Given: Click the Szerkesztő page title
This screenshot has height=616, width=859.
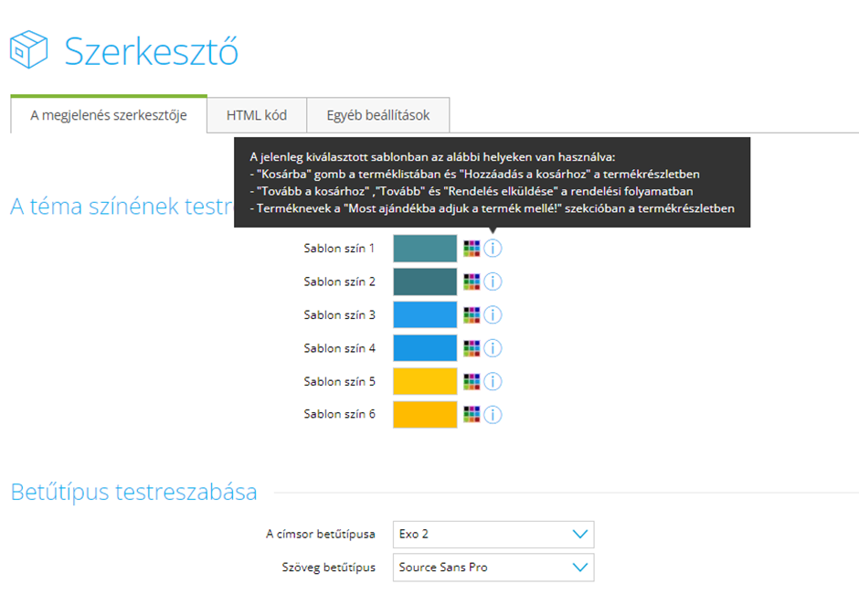Looking at the screenshot, I should [x=151, y=52].
